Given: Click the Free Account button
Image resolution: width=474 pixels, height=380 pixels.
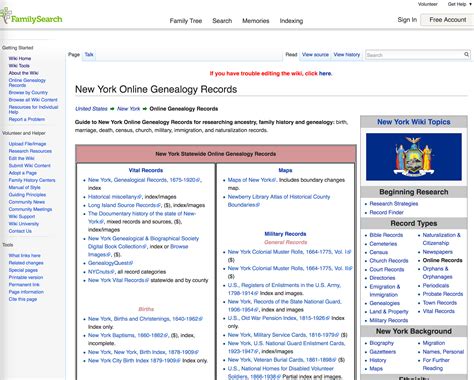Looking at the screenshot, I should pos(447,20).
